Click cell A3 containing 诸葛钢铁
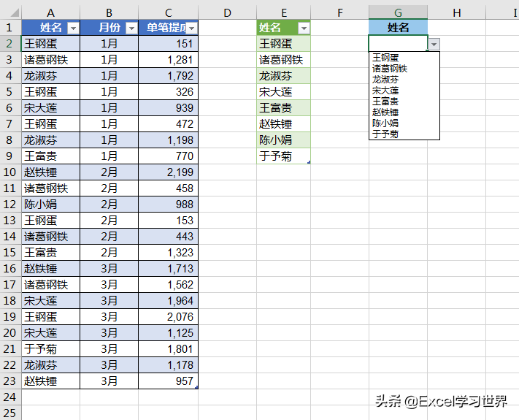The image size is (519, 420). (x=50, y=60)
